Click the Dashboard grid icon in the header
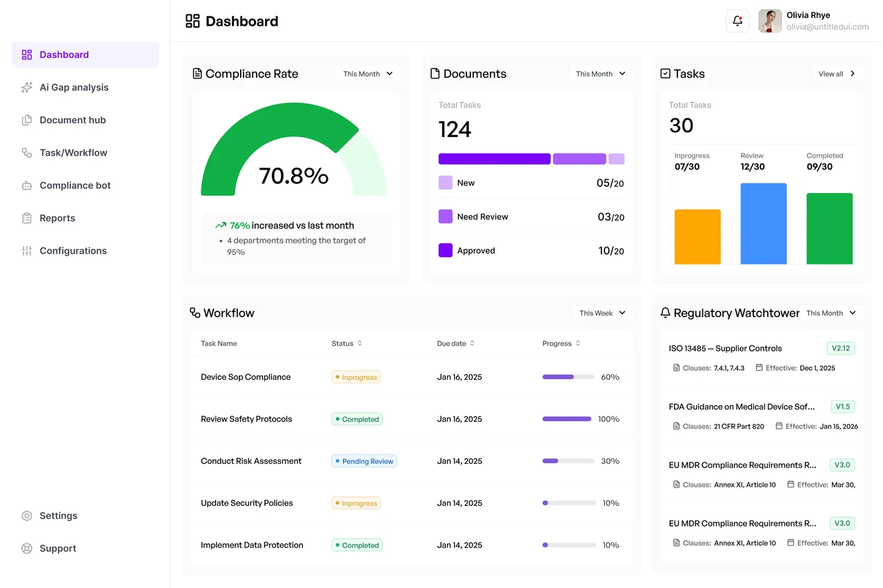The image size is (883, 588). coord(192,21)
